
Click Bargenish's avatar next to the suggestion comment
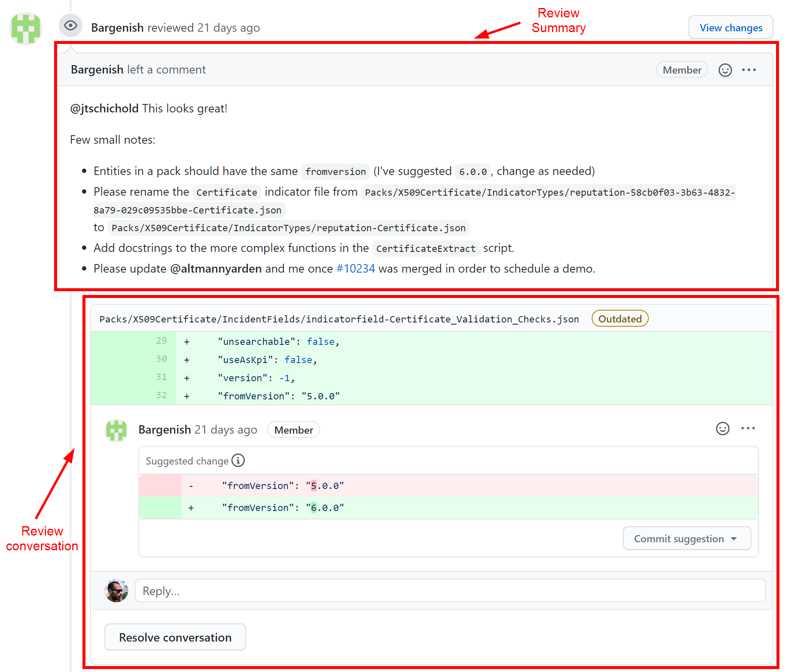point(116,431)
